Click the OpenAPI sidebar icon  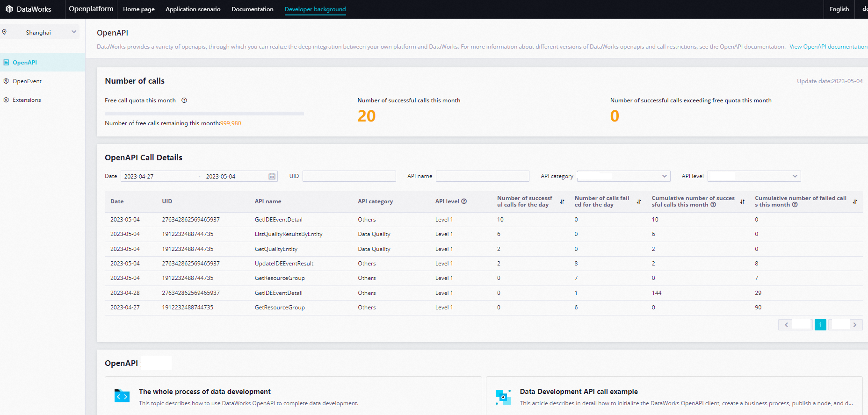coord(6,62)
